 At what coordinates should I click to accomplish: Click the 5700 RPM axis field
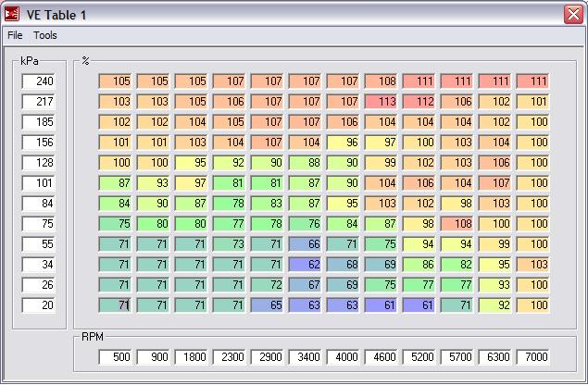(457, 357)
